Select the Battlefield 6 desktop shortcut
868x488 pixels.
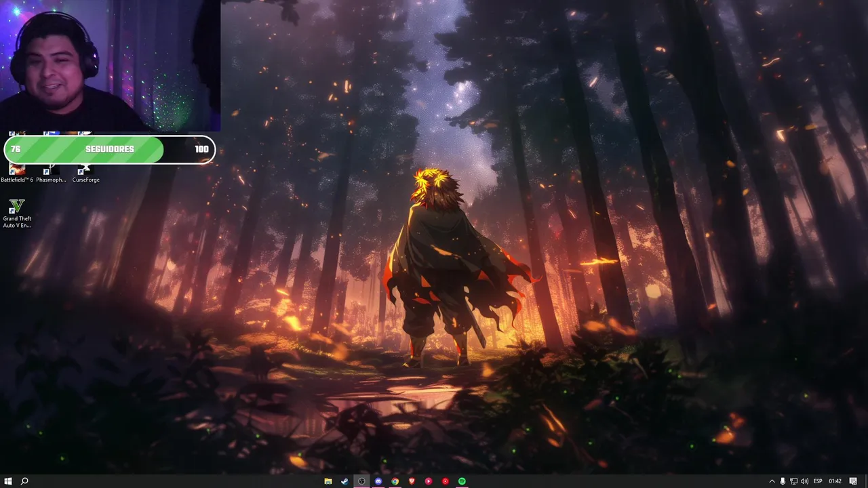tap(17, 174)
